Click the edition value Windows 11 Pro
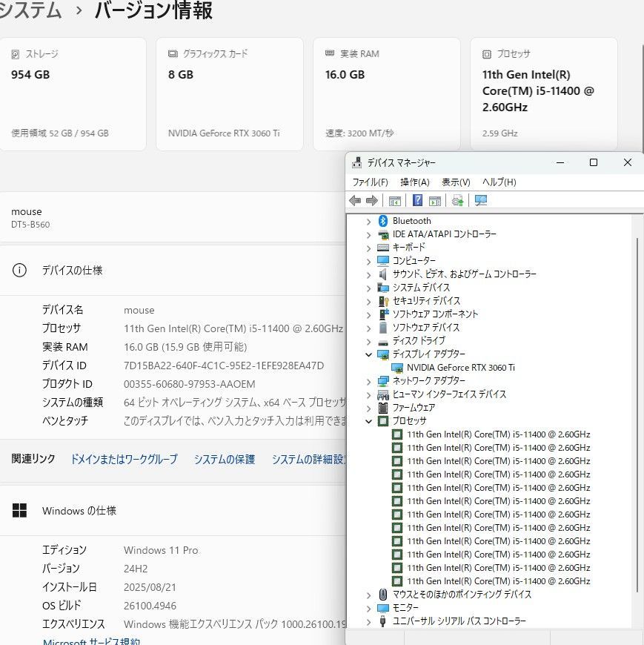This screenshot has height=645, width=644. pos(161,550)
